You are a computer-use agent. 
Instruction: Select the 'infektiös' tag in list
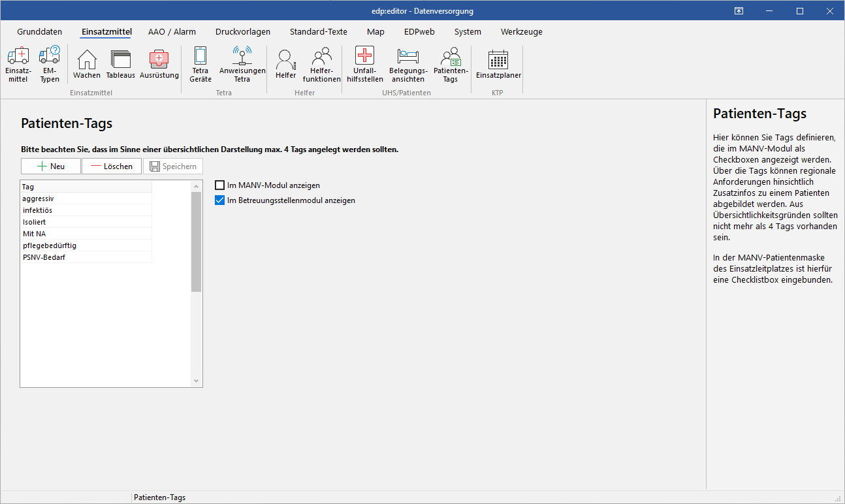click(38, 210)
